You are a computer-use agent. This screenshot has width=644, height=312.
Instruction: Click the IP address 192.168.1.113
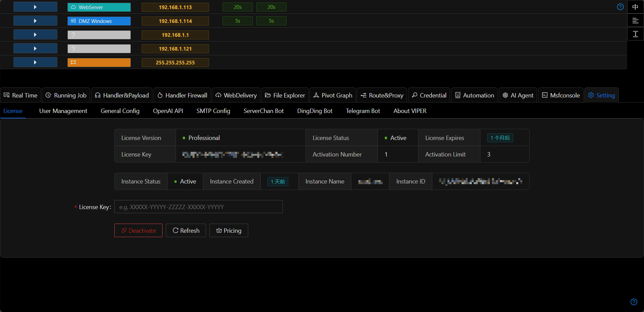click(175, 7)
